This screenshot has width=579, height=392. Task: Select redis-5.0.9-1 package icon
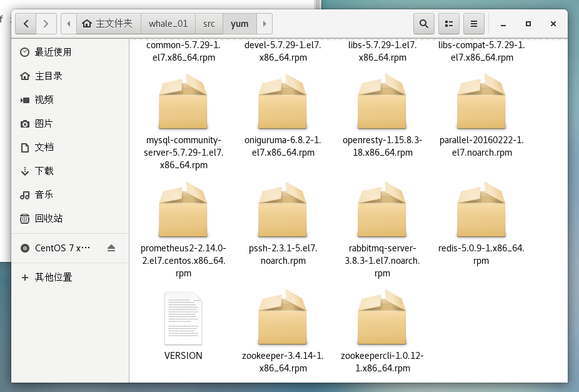tap(481, 209)
